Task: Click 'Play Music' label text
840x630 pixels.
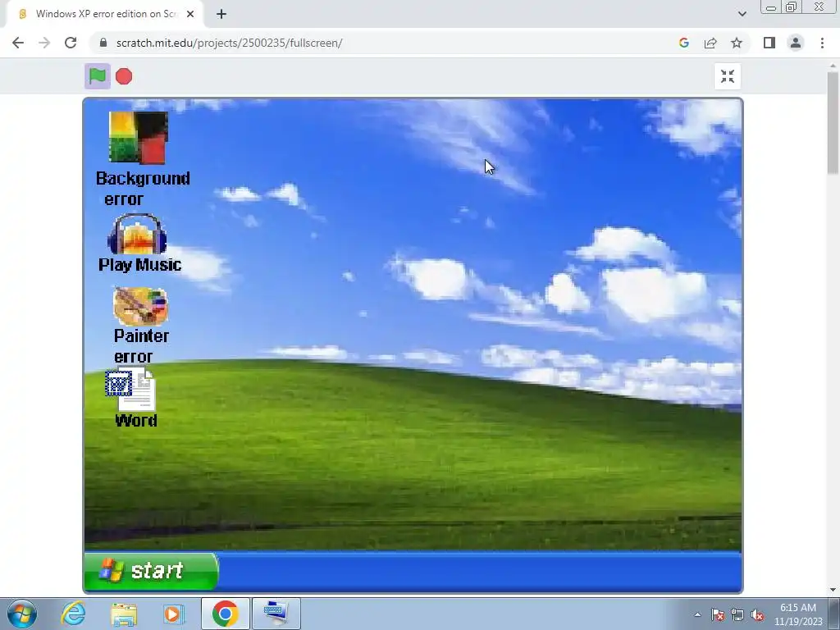Action: [139, 265]
